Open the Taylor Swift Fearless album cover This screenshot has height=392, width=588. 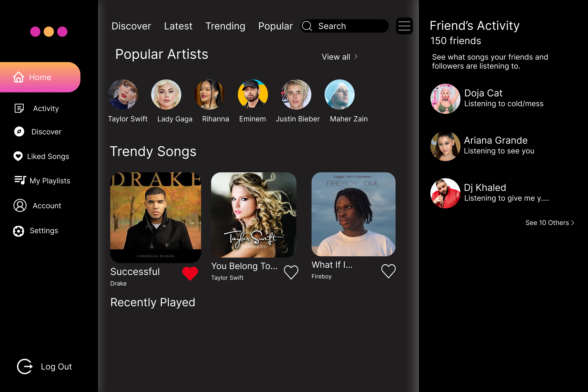(x=254, y=215)
